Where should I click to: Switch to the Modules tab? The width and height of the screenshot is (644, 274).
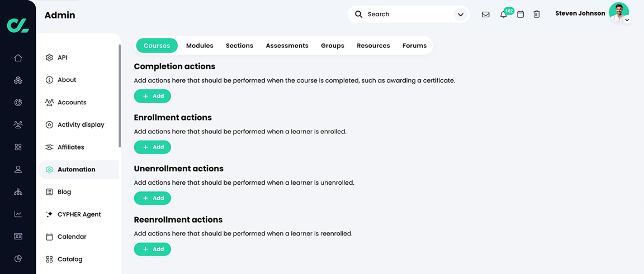point(200,46)
